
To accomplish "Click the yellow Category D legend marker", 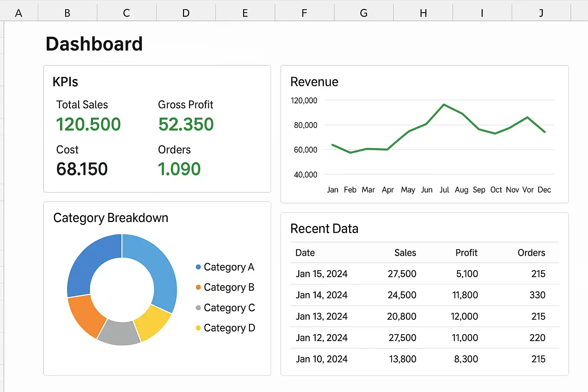I will [x=198, y=328].
